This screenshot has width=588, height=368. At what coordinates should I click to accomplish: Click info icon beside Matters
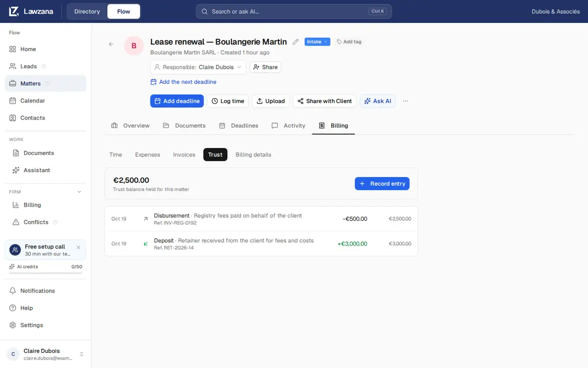[x=48, y=83]
